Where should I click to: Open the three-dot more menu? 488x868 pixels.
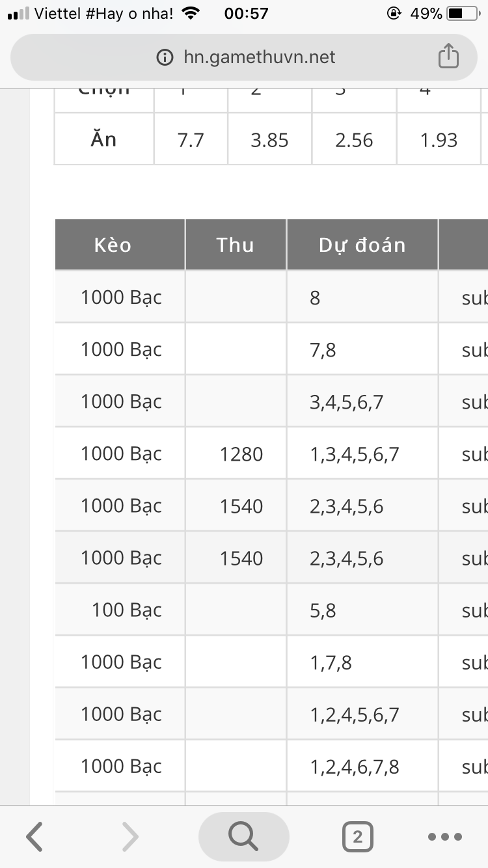tap(446, 837)
